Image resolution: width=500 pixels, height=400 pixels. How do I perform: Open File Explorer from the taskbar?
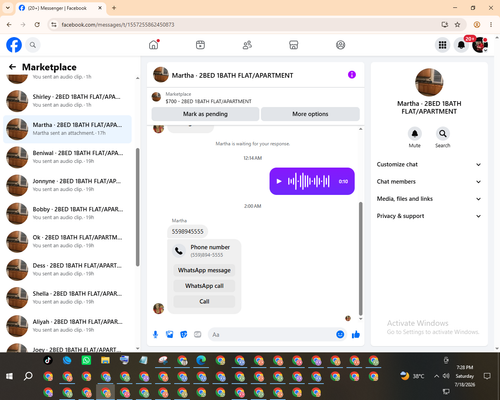coord(105,360)
